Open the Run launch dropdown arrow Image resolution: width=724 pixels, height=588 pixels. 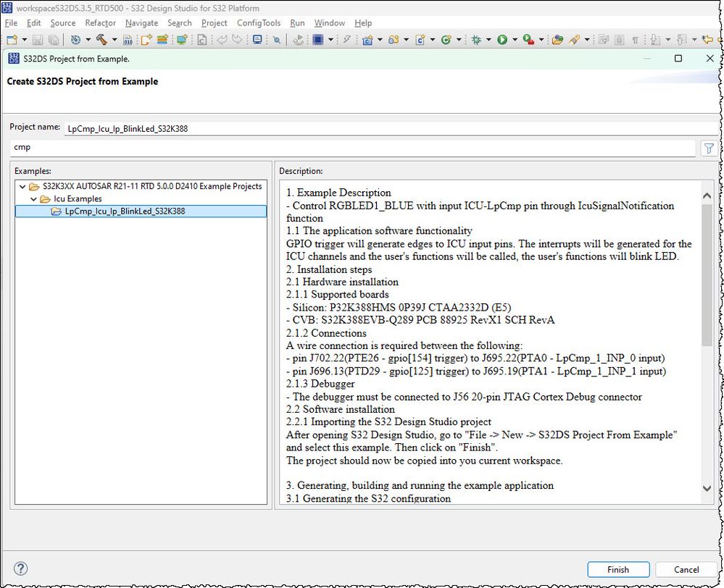point(515,40)
